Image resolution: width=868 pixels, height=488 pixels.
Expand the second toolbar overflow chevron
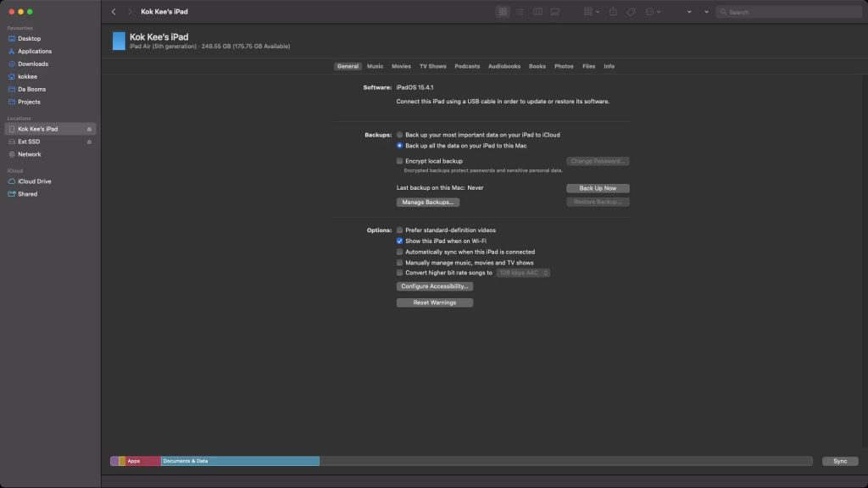[706, 12]
